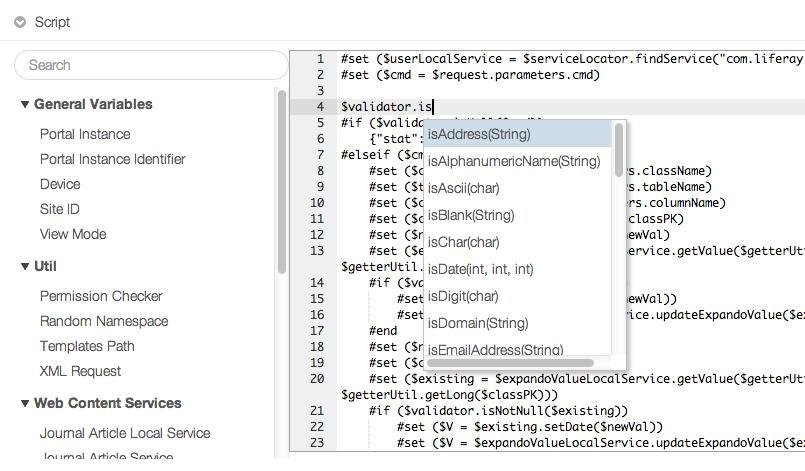Select the Permission Checker utility
Viewport: 805px width, 471px height.
tap(101, 296)
